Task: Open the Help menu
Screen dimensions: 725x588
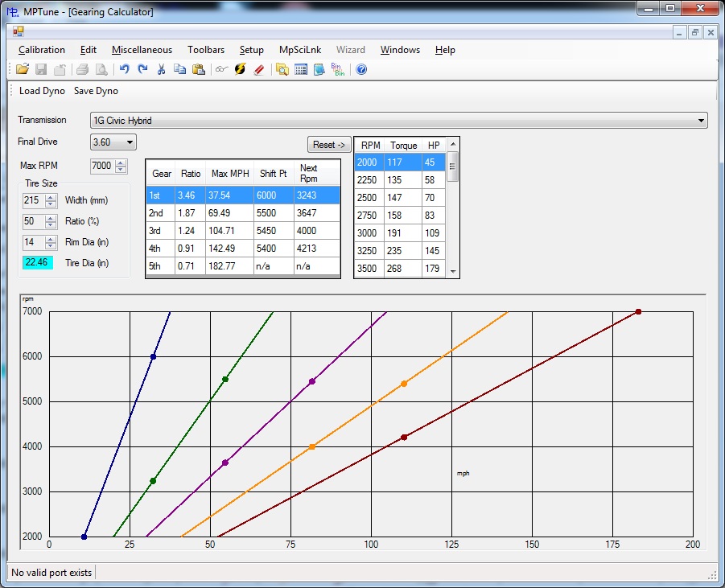Action: [445, 50]
